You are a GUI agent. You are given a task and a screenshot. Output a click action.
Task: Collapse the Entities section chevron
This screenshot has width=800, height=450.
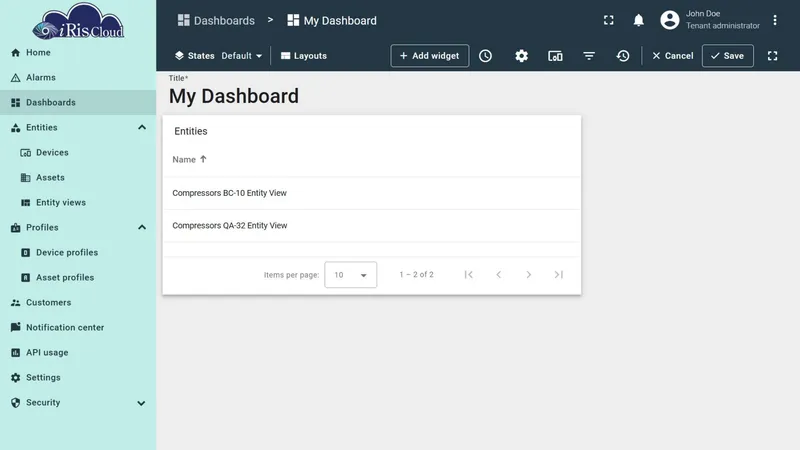[142, 128]
